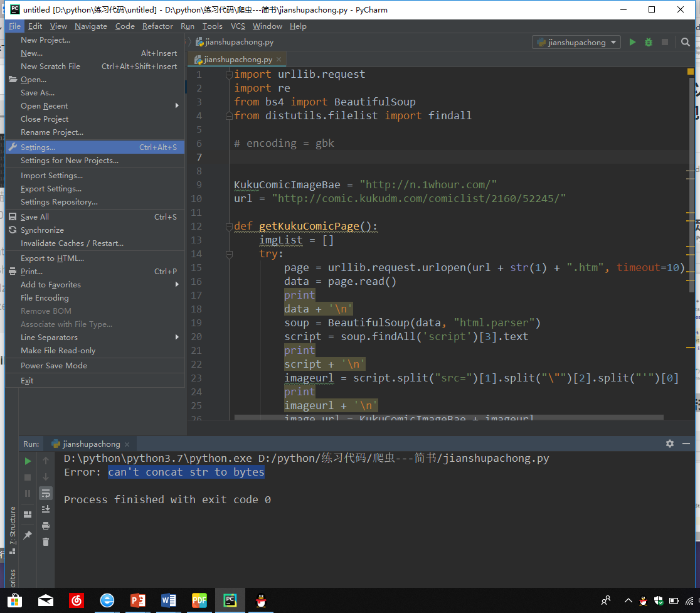Click the yellow inspection status indicator
Viewport: 700px width, 613px height.
coord(690,72)
